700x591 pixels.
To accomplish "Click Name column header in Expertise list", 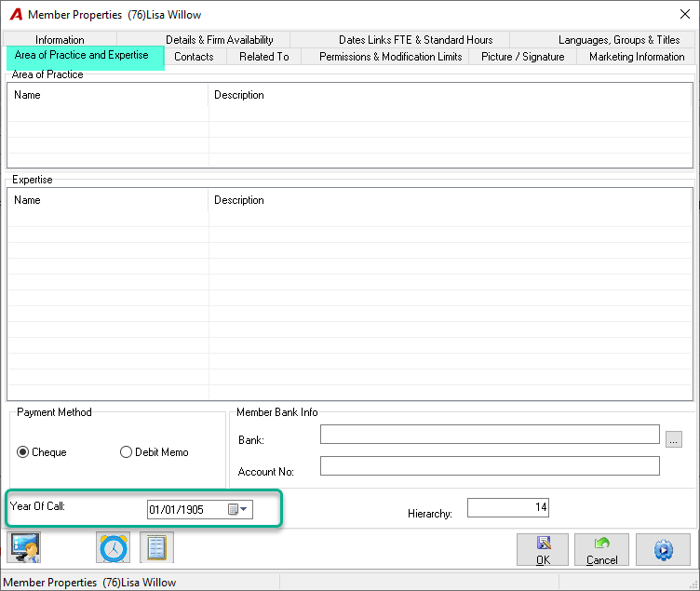I will pos(108,200).
